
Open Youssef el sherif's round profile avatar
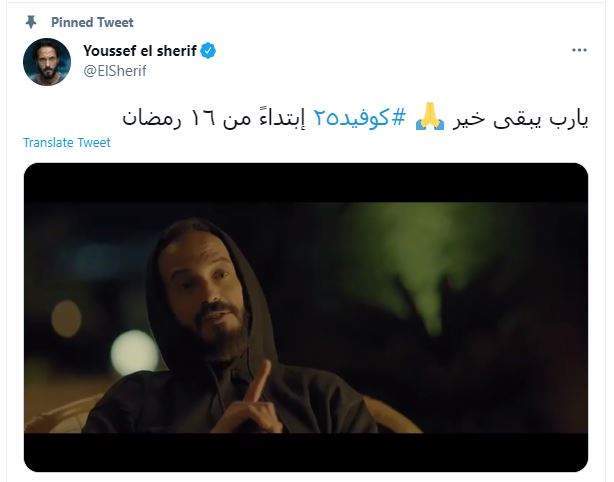[x=47, y=62]
